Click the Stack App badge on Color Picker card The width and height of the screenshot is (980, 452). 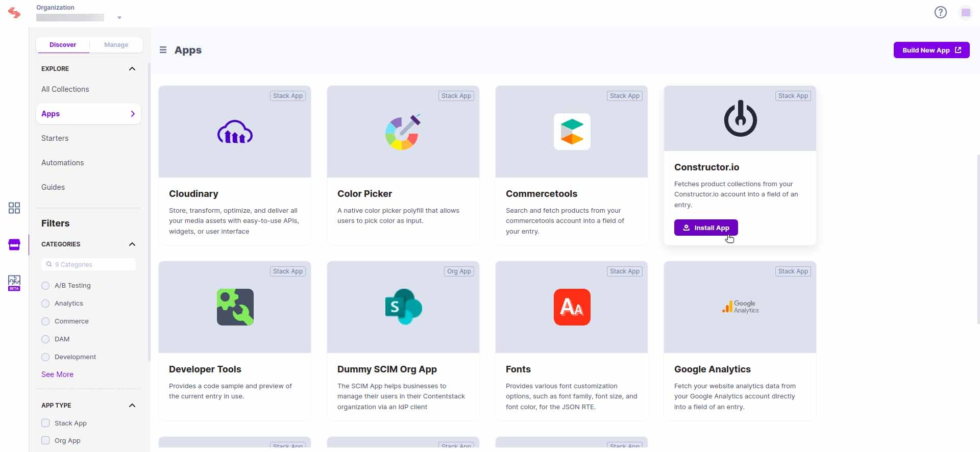point(456,96)
